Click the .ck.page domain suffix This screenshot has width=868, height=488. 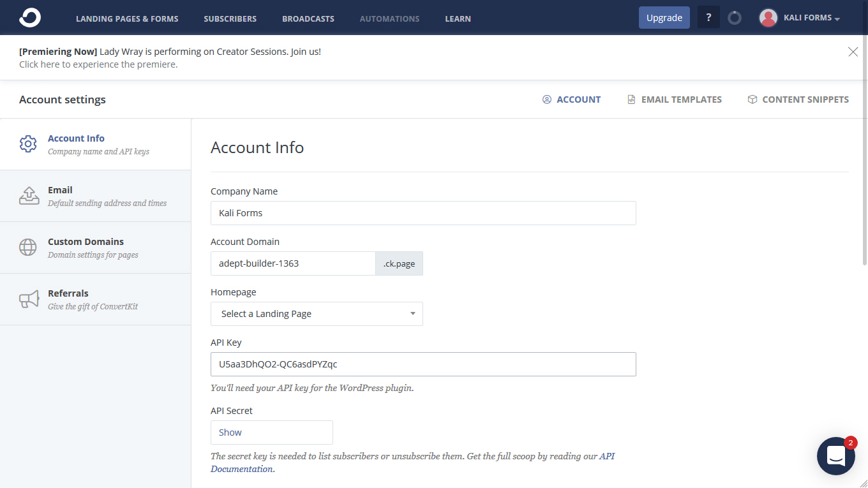[399, 263]
